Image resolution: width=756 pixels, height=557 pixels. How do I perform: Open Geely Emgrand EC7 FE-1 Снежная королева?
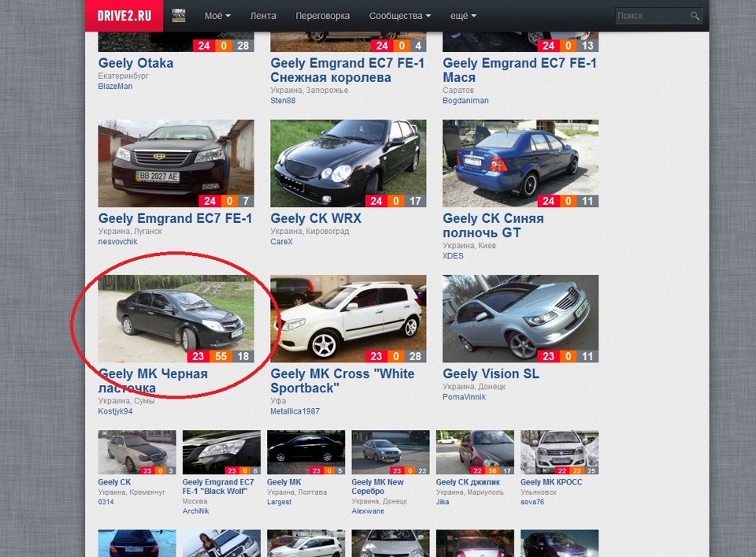[347, 70]
